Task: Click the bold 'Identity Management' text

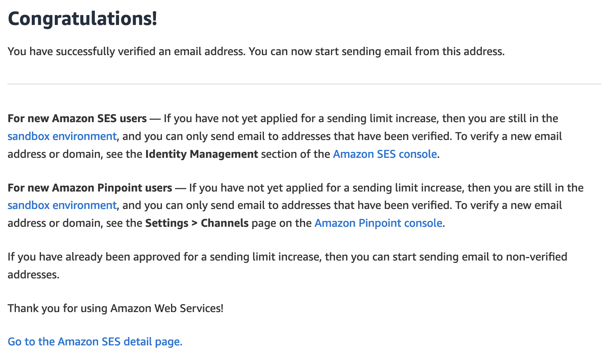Action: click(x=202, y=154)
